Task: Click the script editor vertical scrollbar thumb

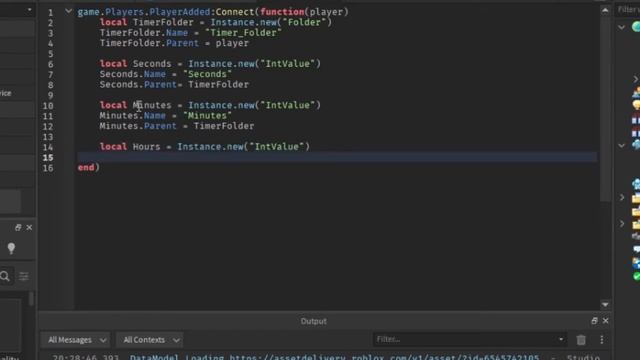Action: click(605, 108)
